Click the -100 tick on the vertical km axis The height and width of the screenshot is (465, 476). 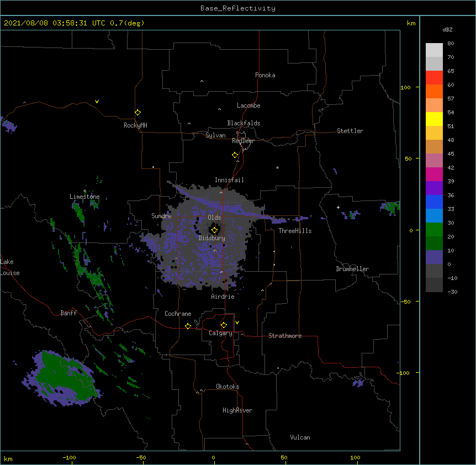(404, 373)
